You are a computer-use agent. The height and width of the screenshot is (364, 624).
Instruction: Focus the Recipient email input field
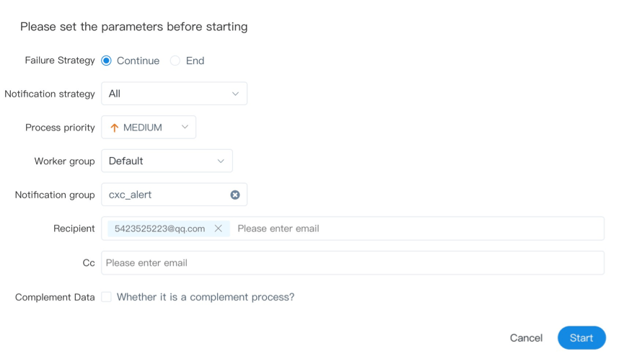pos(415,228)
